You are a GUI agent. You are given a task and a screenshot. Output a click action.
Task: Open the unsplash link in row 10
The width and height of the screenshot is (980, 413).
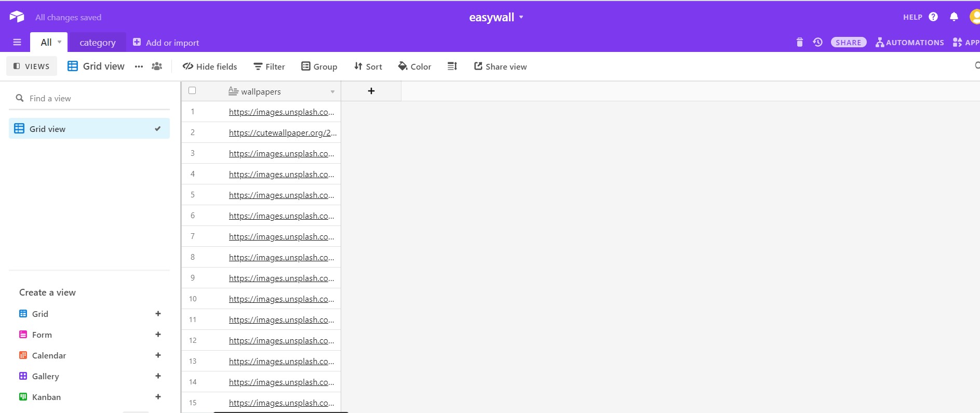tap(281, 299)
